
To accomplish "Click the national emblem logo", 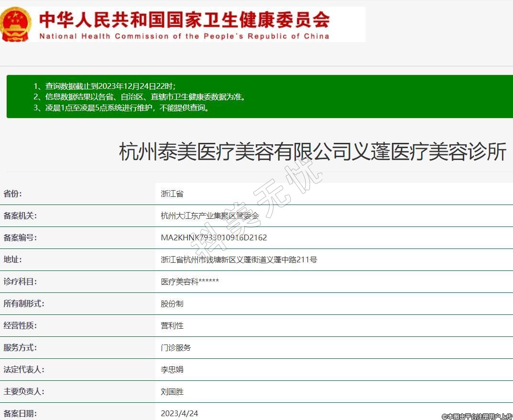I will coord(16,23).
